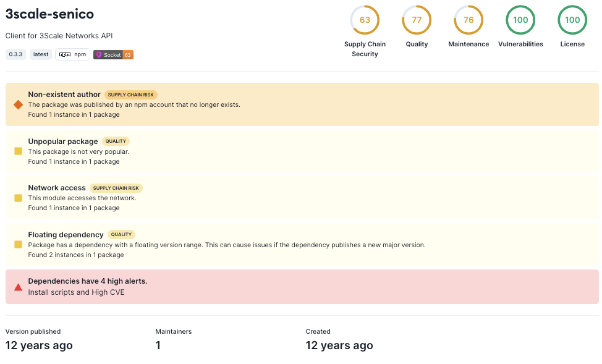The height and width of the screenshot is (364, 602).
Task: Click the latest tag badge
Action: click(x=41, y=54)
